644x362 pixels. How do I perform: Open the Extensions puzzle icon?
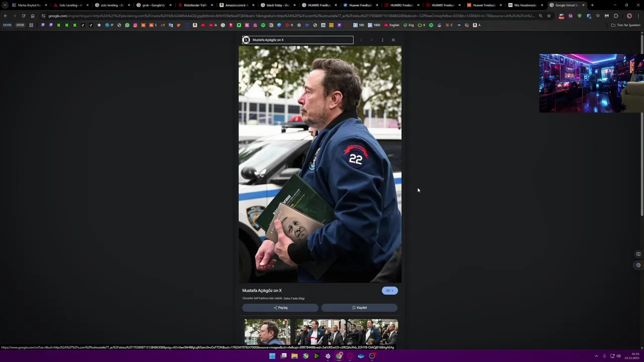(x=616, y=16)
